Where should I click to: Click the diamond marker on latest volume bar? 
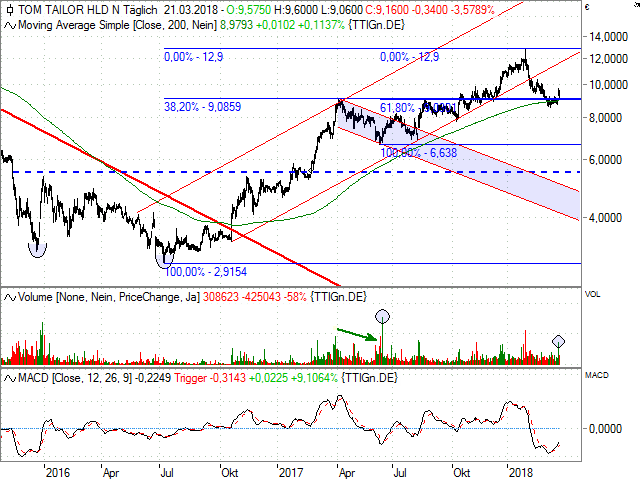click(558, 342)
